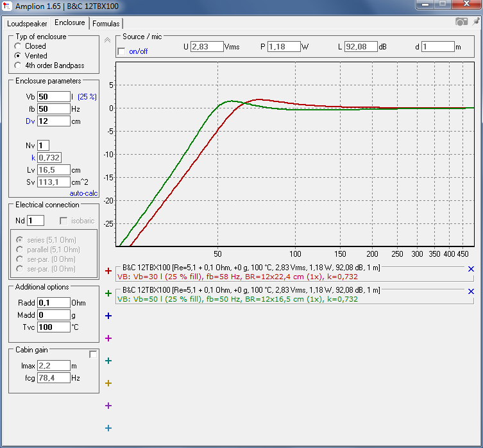Select Vented enclosure type
Image resolution: width=483 pixels, height=448 pixels.
(x=18, y=55)
